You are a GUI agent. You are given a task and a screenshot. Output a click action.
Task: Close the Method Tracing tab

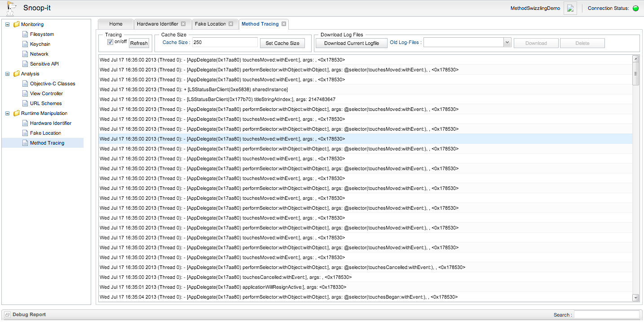(284, 24)
